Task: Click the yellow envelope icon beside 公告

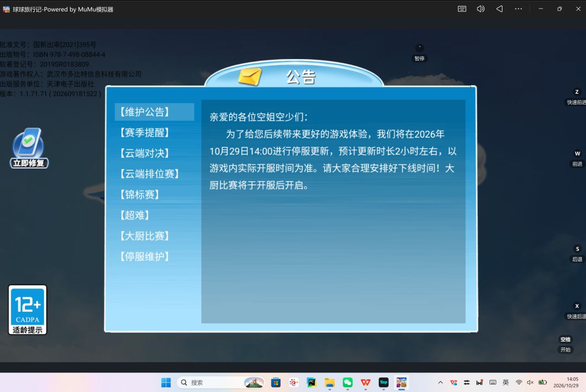Action: click(x=250, y=76)
